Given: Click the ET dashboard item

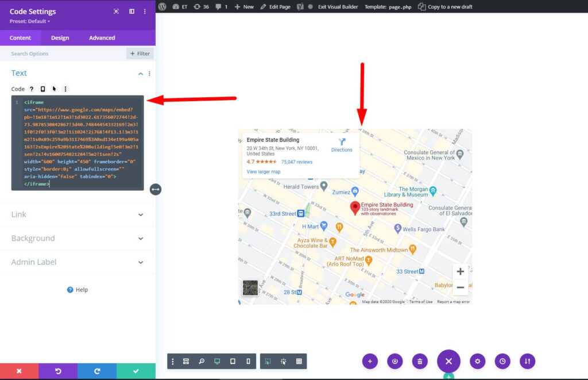Looking at the screenshot, I should tap(180, 7).
